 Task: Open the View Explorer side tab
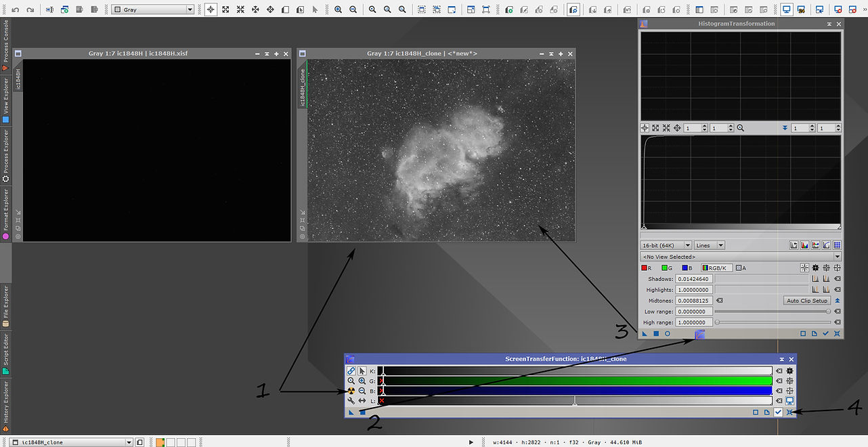click(x=5, y=101)
